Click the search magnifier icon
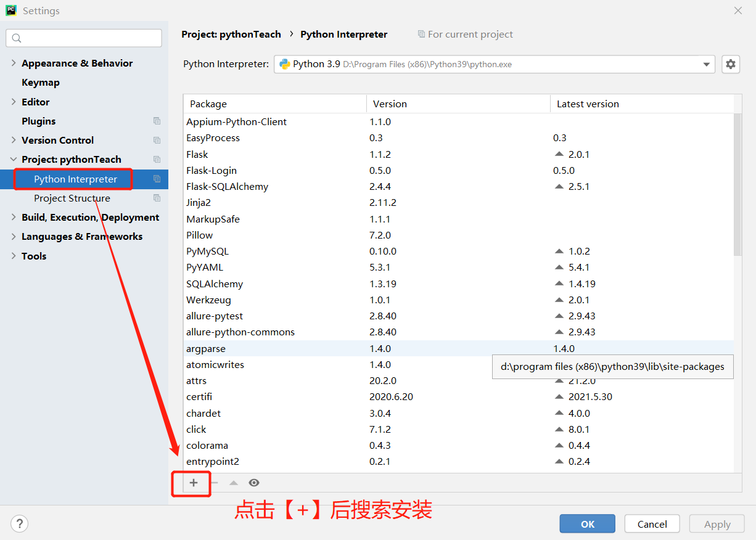This screenshot has width=756, height=540. (x=17, y=38)
